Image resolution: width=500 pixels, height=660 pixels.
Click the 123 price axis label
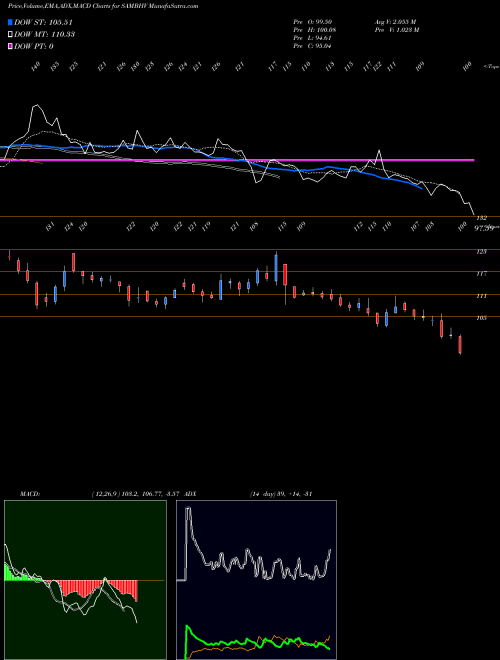pyautogui.click(x=482, y=252)
